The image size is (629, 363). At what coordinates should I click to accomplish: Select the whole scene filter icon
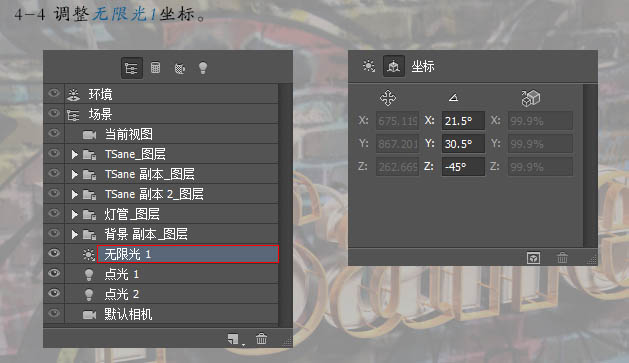(132, 68)
